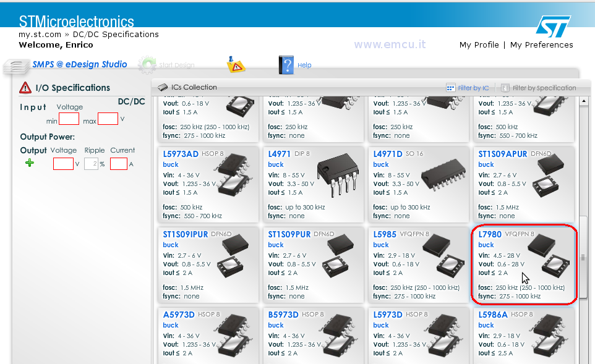Click the ST1S09APUR chip image
The height and width of the screenshot is (364, 595).
[x=549, y=175]
